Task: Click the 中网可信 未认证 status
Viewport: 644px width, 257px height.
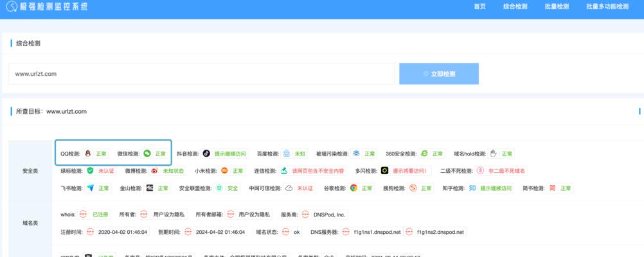Action: (x=305, y=188)
